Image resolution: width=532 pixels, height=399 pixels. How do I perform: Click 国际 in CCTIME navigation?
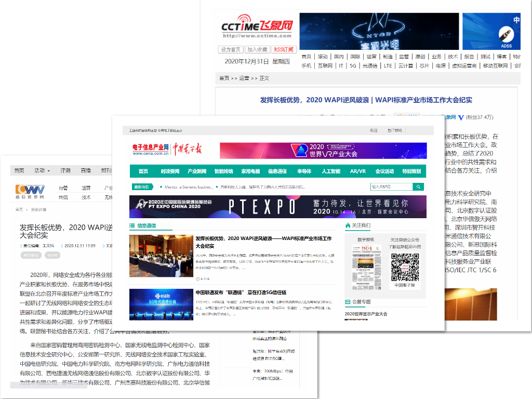tap(355, 57)
